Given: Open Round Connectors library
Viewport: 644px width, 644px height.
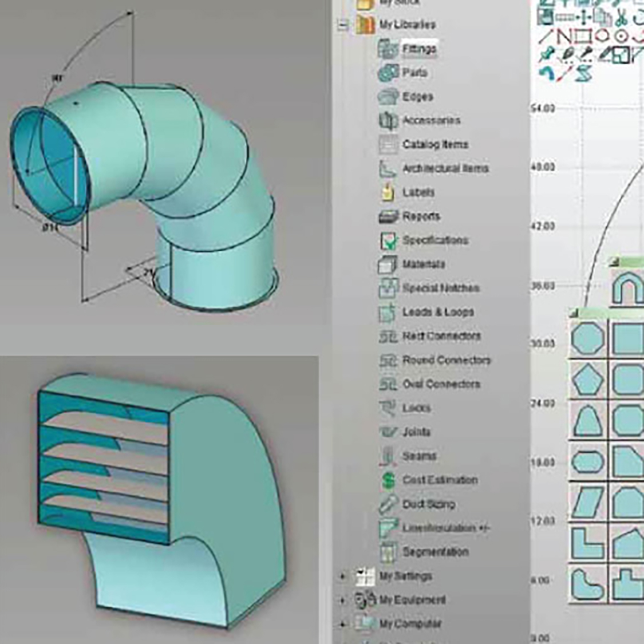Looking at the screenshot, I should point(434,360).
